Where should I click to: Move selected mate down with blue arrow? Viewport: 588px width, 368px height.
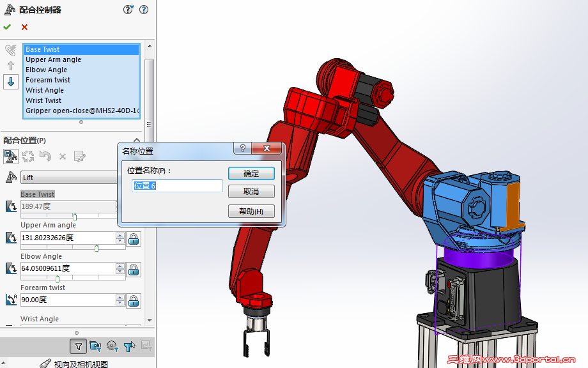11,82
